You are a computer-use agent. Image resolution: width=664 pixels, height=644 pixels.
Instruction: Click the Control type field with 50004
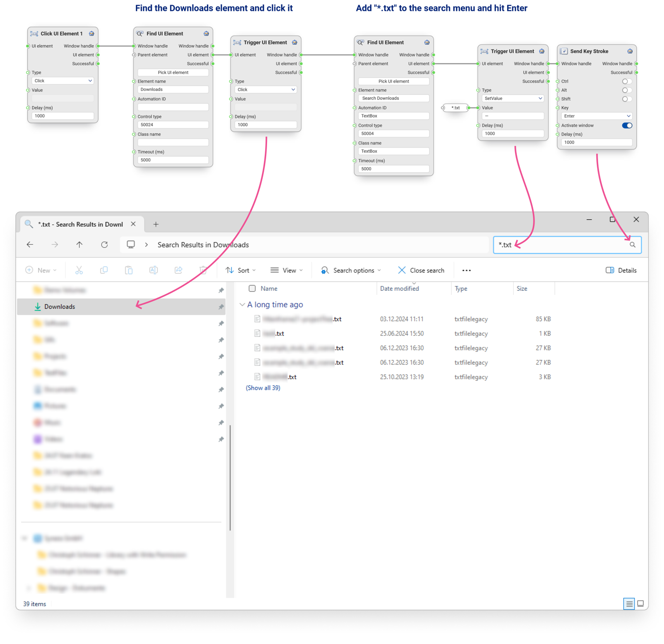[x=394, y=133]
